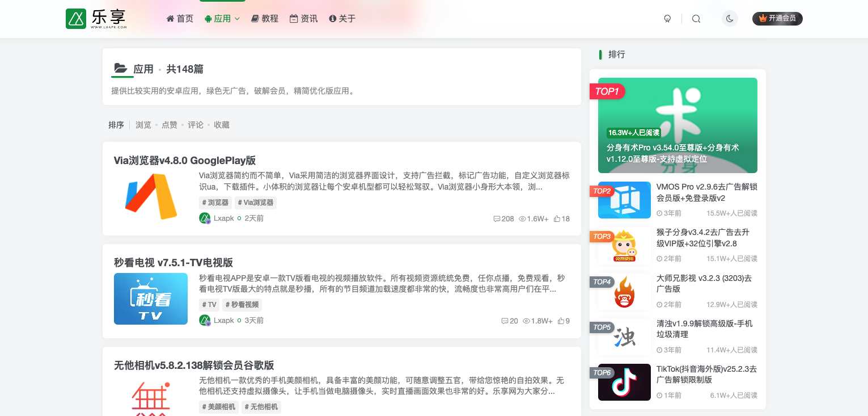Go to the 资讯 menu item
The height and width of the screenshot is (416, 868).
(x=304, y=19)
